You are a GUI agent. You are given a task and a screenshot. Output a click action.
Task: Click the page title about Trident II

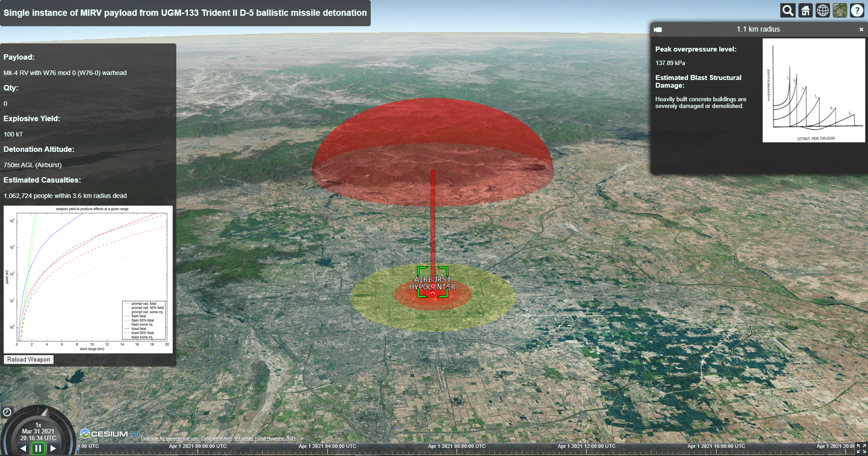tap(185, 13)
